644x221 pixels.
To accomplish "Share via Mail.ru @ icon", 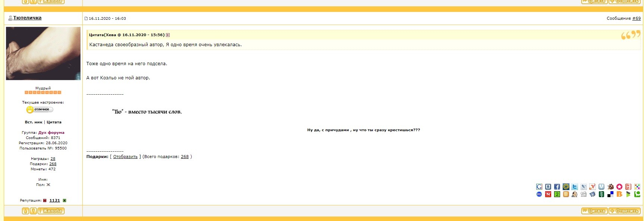I will coord(566,187).
